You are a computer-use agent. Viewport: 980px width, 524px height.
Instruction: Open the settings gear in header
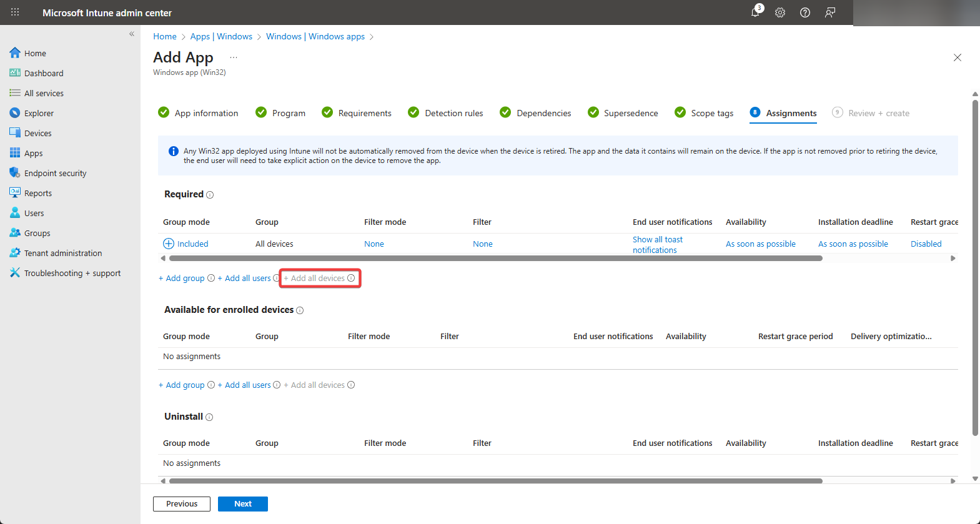click(780, 12)
